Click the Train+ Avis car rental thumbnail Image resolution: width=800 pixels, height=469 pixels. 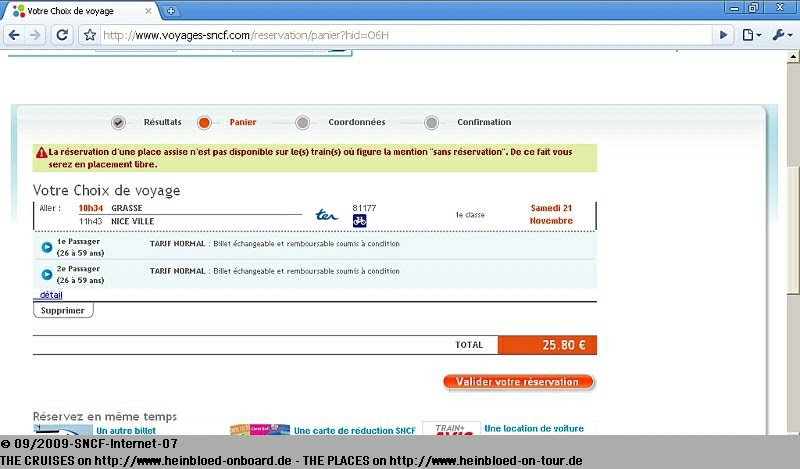tap(451, 429)
